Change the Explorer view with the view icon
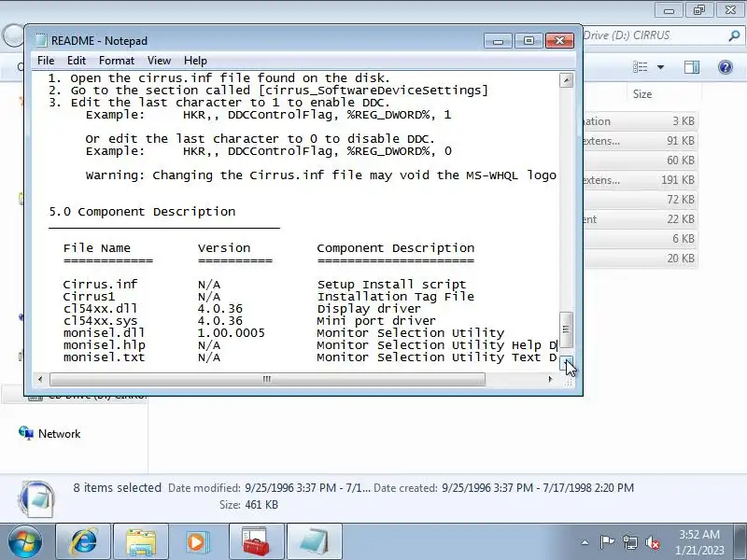 coord(640,67)
